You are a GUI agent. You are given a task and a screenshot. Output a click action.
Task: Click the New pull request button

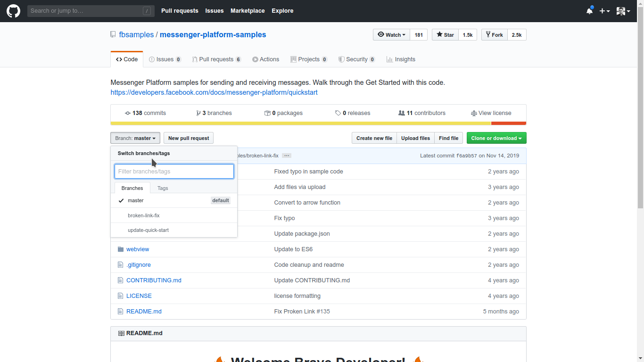(x=188, y=138)
